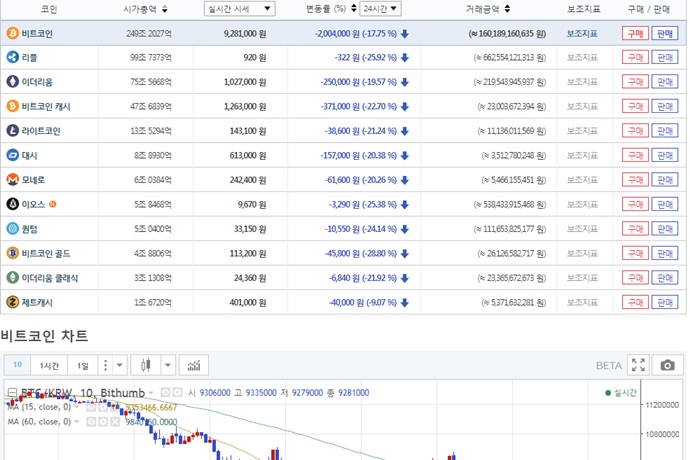Click the orange new badge next to 이오스
The height and width of the screenshot is (460, 690).
click(52, 204)
